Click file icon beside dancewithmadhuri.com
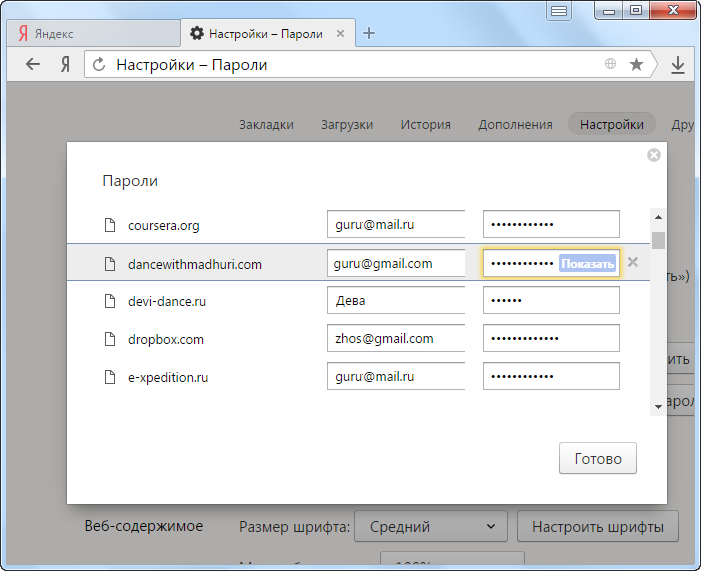The height and width of the screenshot is (571, 701). point(110,264)
